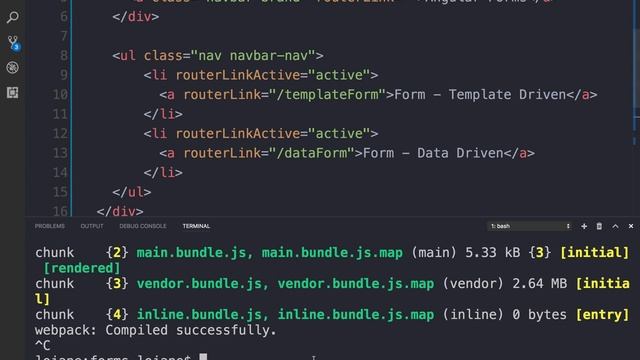Click the "5.33 kB" size value
Screen dimensions: 640x360
[493, 253]
